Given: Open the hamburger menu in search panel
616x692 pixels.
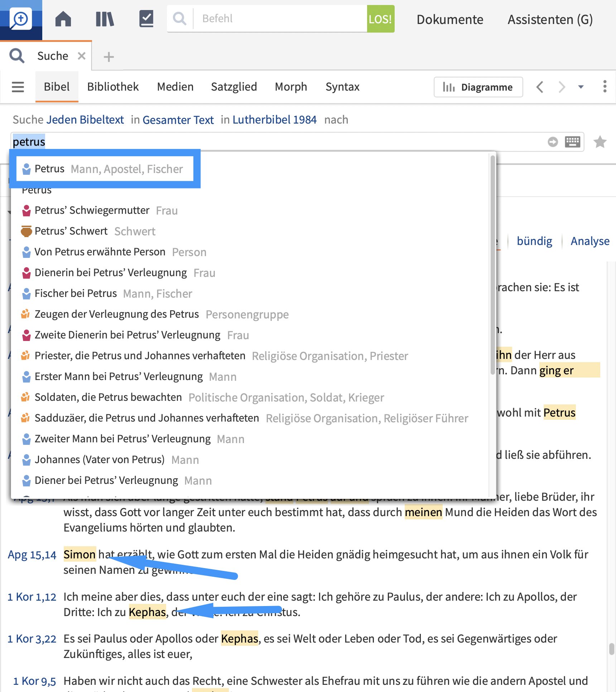Looking at the screenshot, I should click(18, 87).
